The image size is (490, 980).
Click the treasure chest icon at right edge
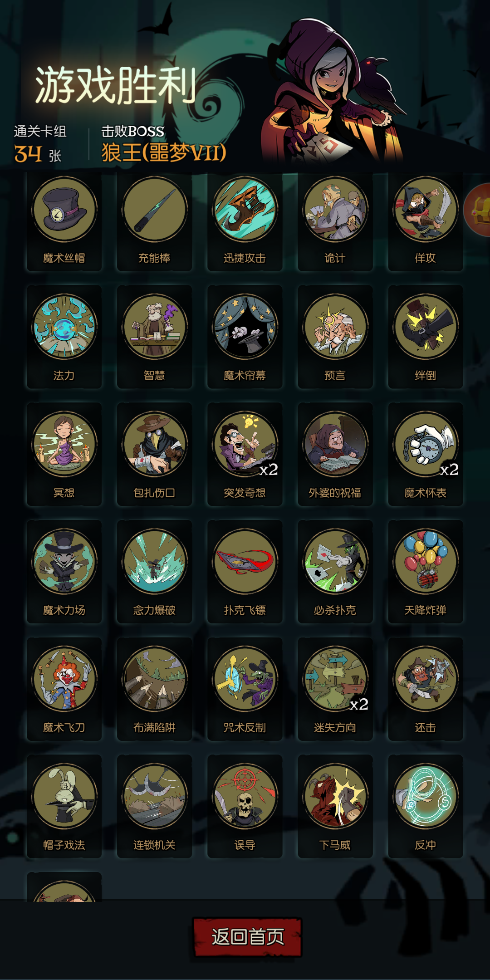pyautogui.click(x=478, y=210)
